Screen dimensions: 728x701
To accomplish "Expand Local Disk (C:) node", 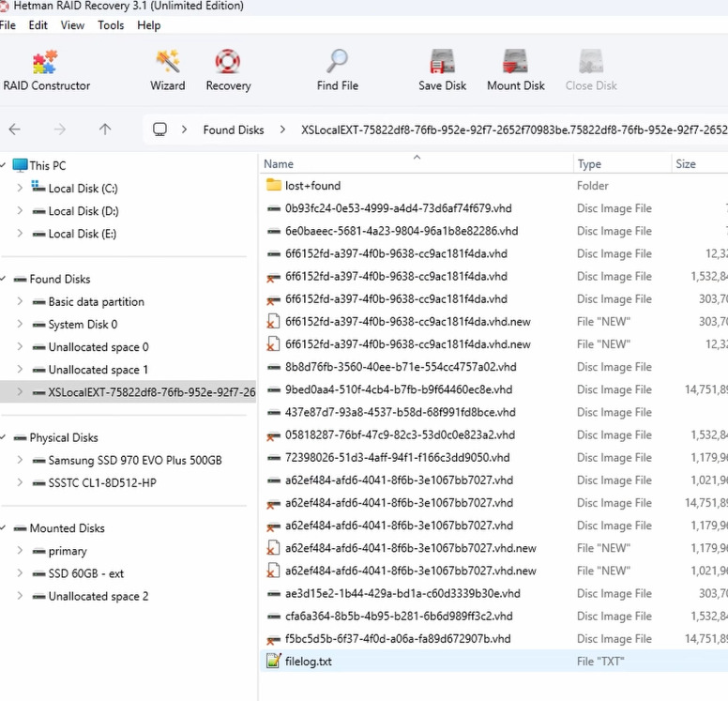I will (x=20, y=188).
